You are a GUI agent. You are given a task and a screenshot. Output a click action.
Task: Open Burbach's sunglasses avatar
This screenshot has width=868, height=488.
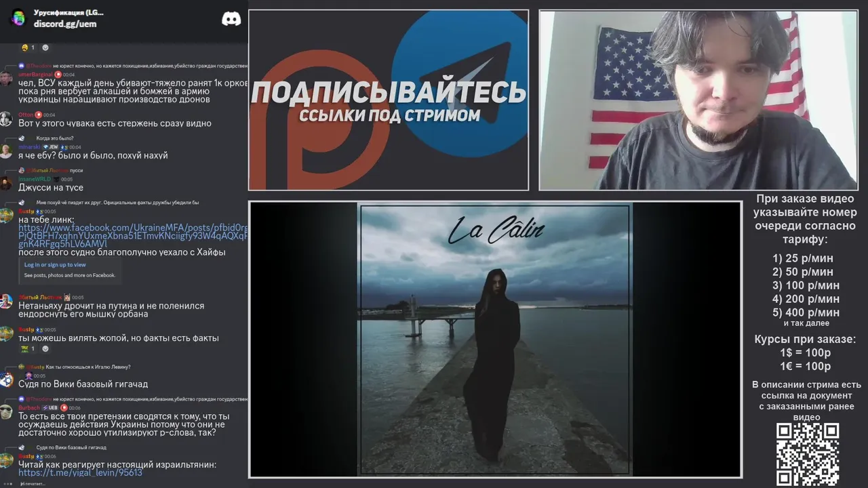tap(6, 411)
